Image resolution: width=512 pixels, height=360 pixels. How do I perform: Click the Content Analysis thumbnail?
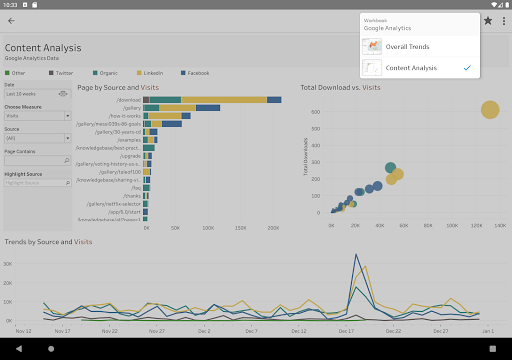[x=372, y=68]
